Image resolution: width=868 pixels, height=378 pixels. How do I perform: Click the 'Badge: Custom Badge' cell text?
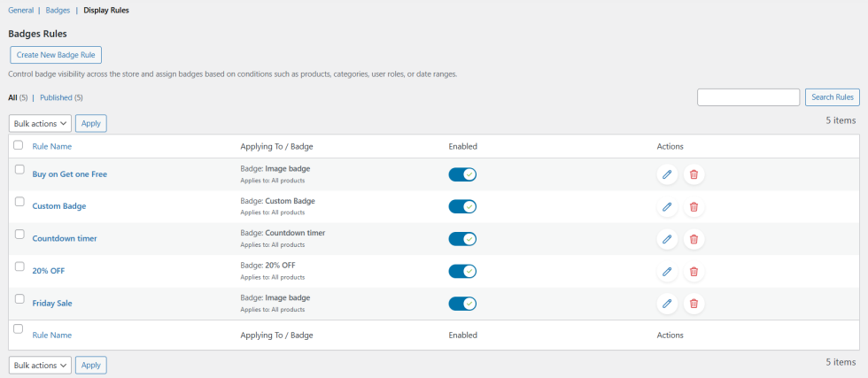point(277,201)
